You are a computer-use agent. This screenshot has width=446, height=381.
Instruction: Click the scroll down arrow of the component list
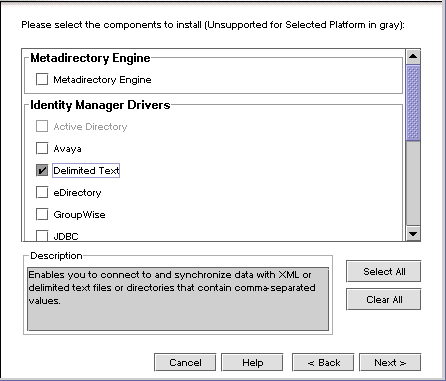click(413, 234)
